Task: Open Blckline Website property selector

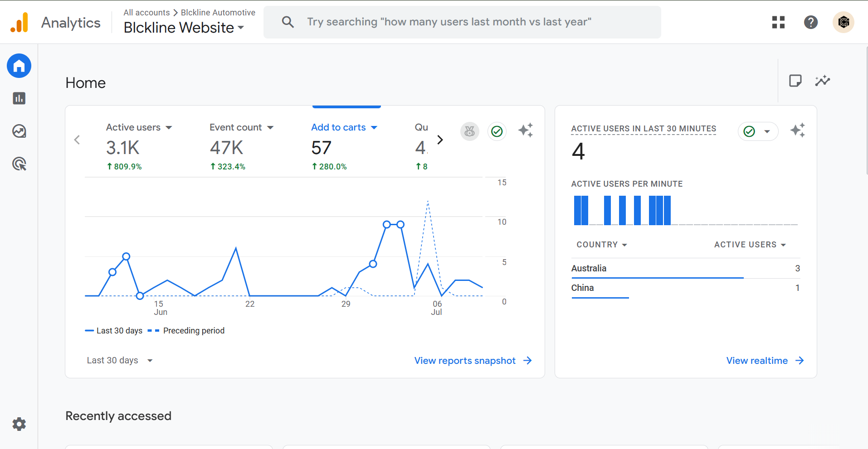Action: tap(184, 28)
